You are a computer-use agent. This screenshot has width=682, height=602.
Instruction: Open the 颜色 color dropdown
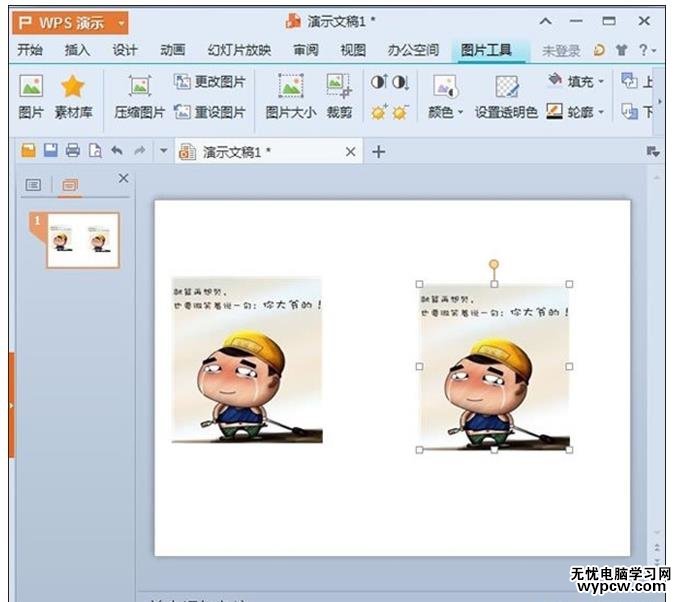[445, 97]
